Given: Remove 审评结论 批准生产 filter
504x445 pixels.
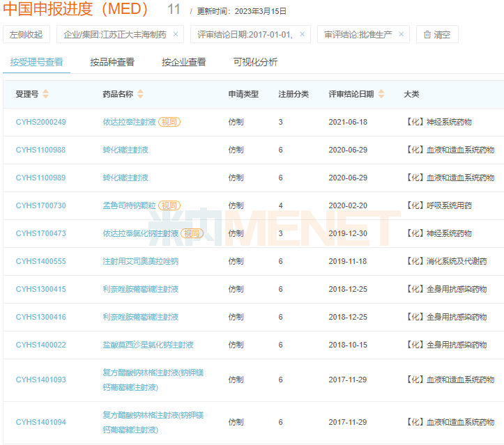Looking at the screenshot, I should (x=401, y=34).
